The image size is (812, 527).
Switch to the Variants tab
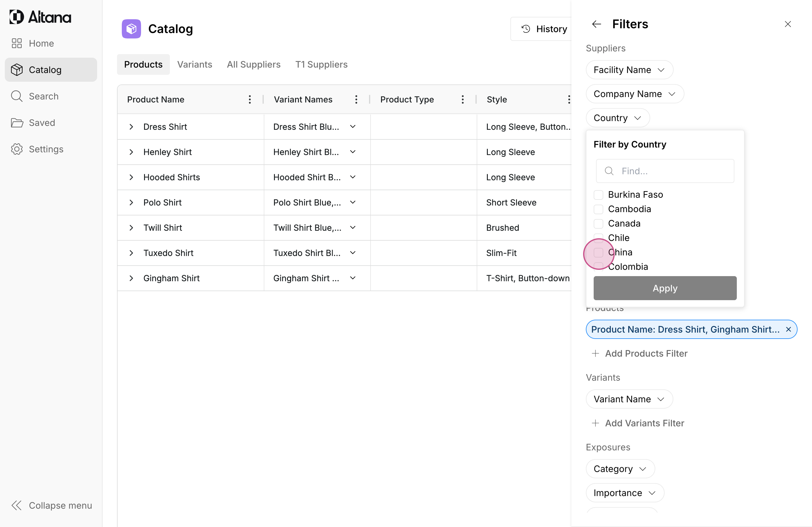tap(195, 64)
